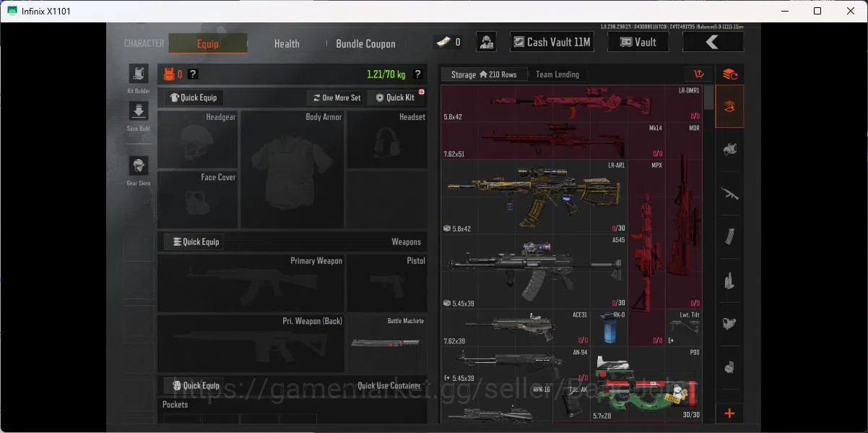This screenshot has width=868, height=433.
Task: Select the Lwt. Tilt attachment
Action: [684, 327]
